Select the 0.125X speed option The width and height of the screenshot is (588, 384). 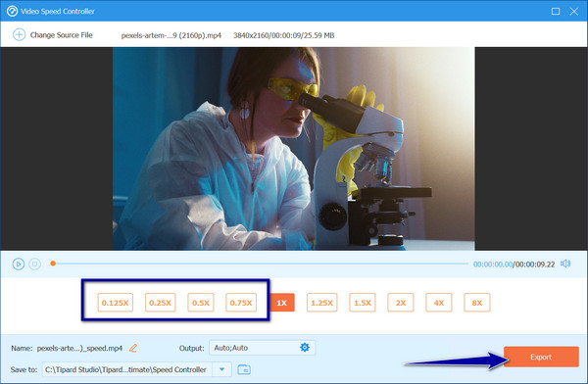click(115, 303)
